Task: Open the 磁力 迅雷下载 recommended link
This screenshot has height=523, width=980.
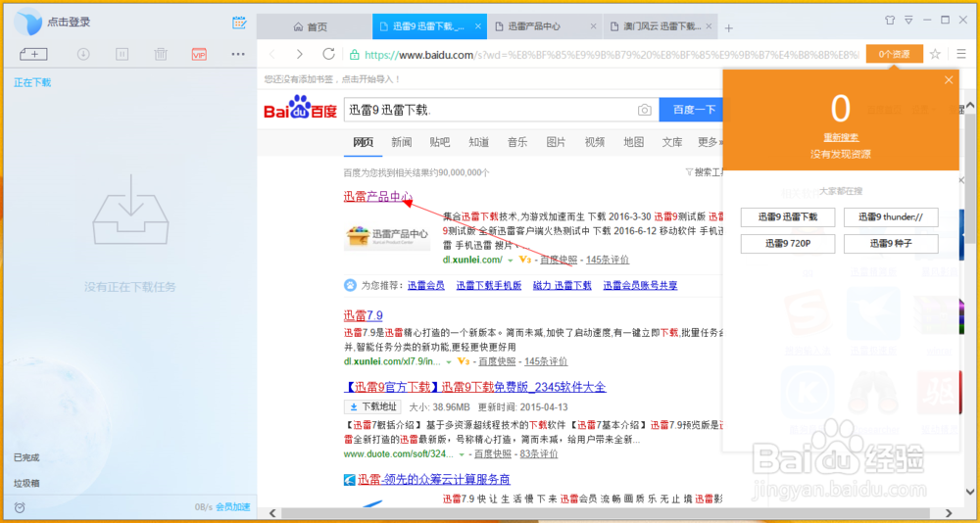Action: tap(562, 286)
